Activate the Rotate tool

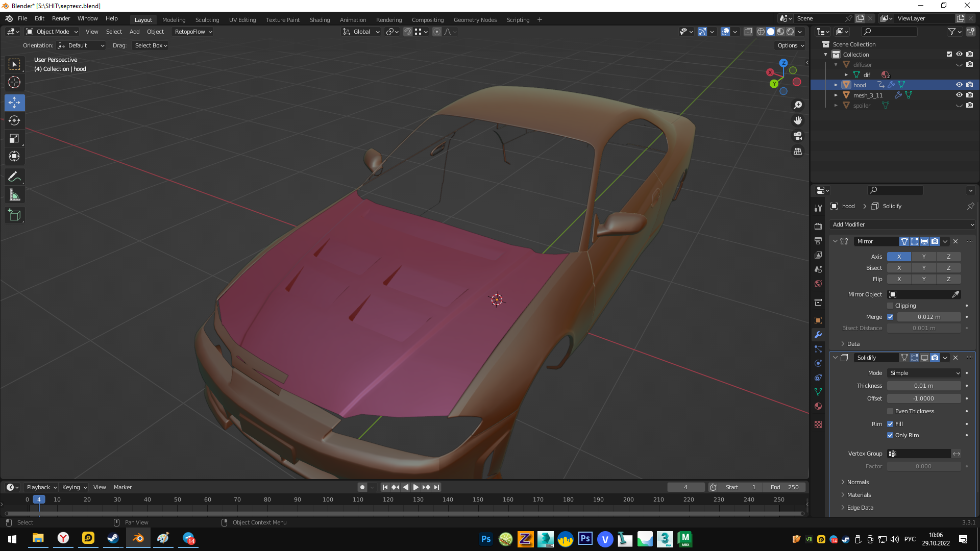coord(14,121)
